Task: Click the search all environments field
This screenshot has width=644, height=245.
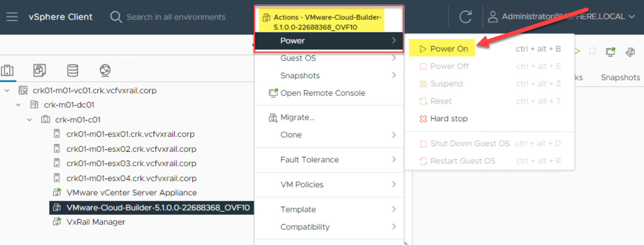Action: coord(176,17)
